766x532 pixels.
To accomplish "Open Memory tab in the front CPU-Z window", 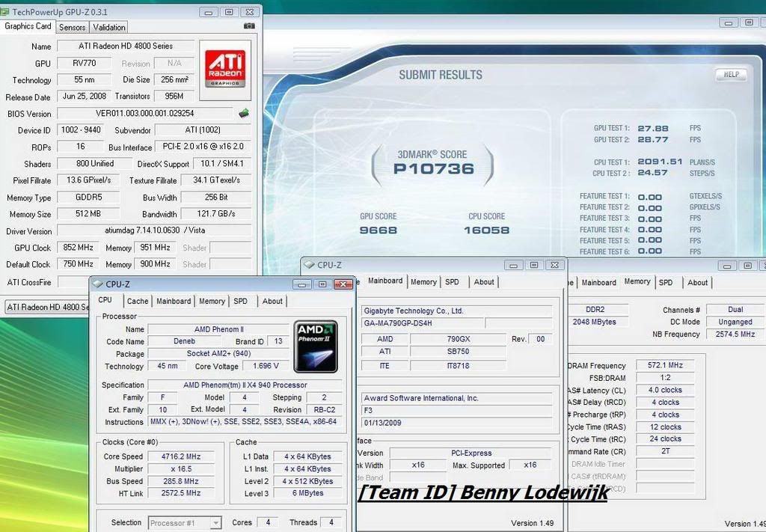I will [x=212, y=301].
